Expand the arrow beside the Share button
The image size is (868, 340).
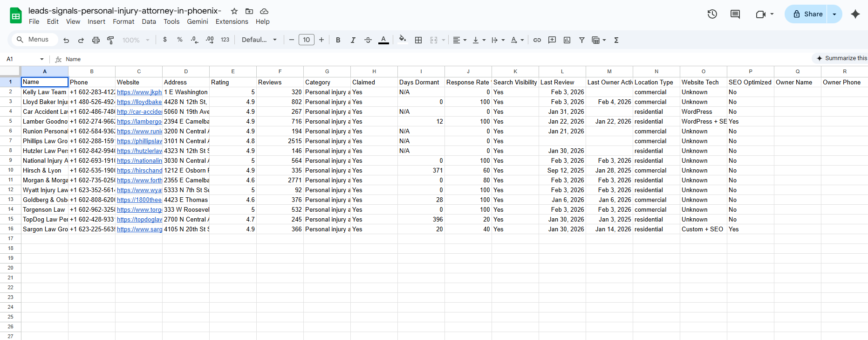[834, 14]
